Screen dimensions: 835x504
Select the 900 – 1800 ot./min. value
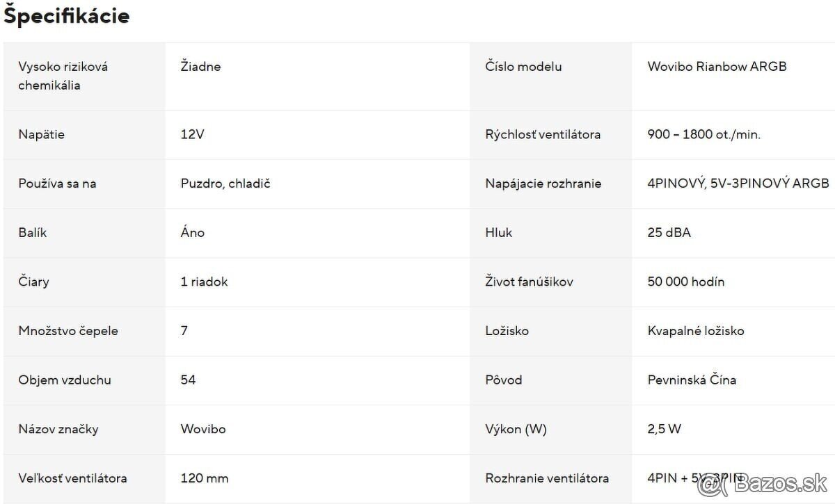point(703,135)
